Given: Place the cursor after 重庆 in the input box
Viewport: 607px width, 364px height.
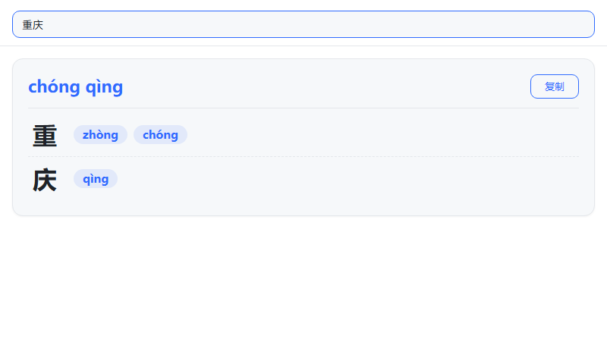Looking at the screenshot, I should 44,25.
